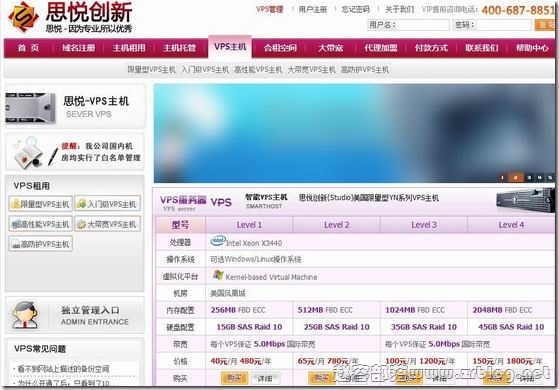Screen dimensions: 559x390
Task: Click the 25GB SAS Raid 10 cell
Action: 337,327
